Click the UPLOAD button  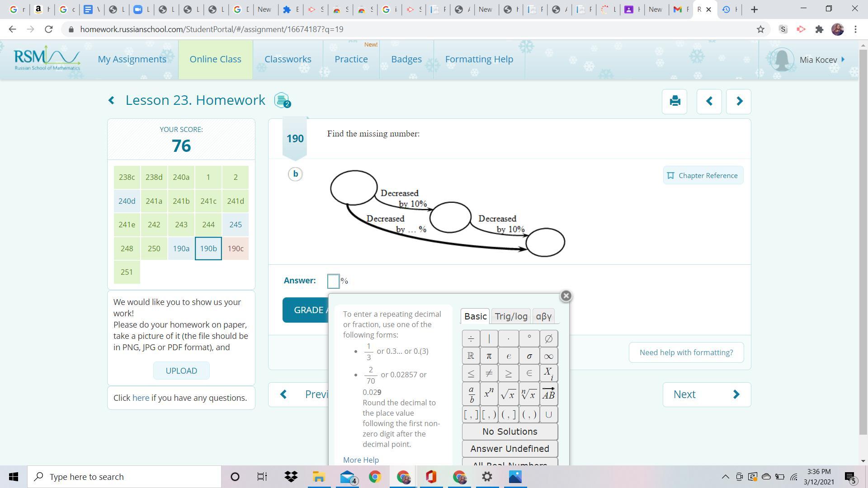click(x=181, y=371)
